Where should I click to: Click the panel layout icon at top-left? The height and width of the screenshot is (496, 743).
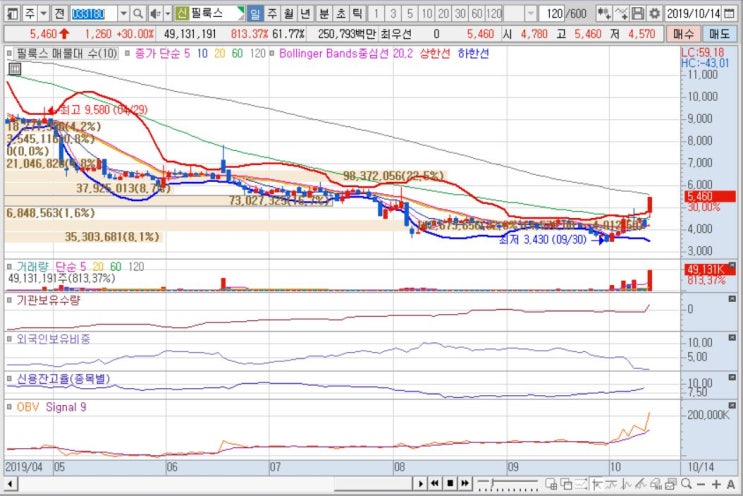point(13,14)
